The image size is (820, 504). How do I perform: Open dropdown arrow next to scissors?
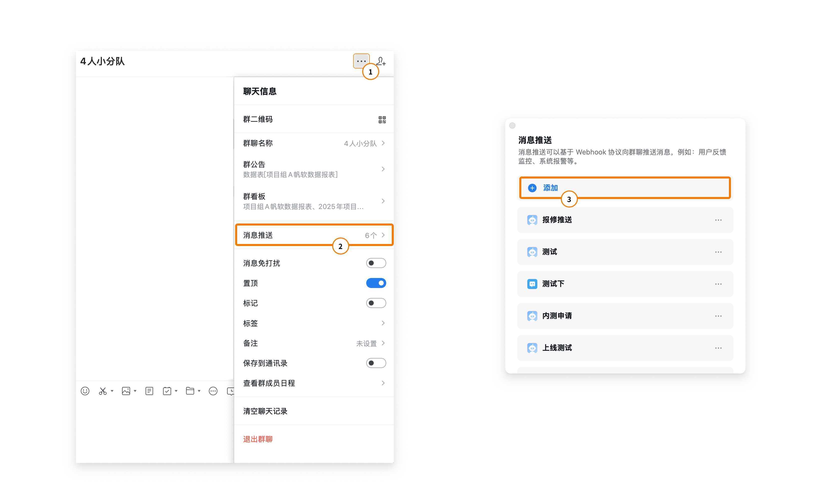pyautogui.click(x=112, y=391)
